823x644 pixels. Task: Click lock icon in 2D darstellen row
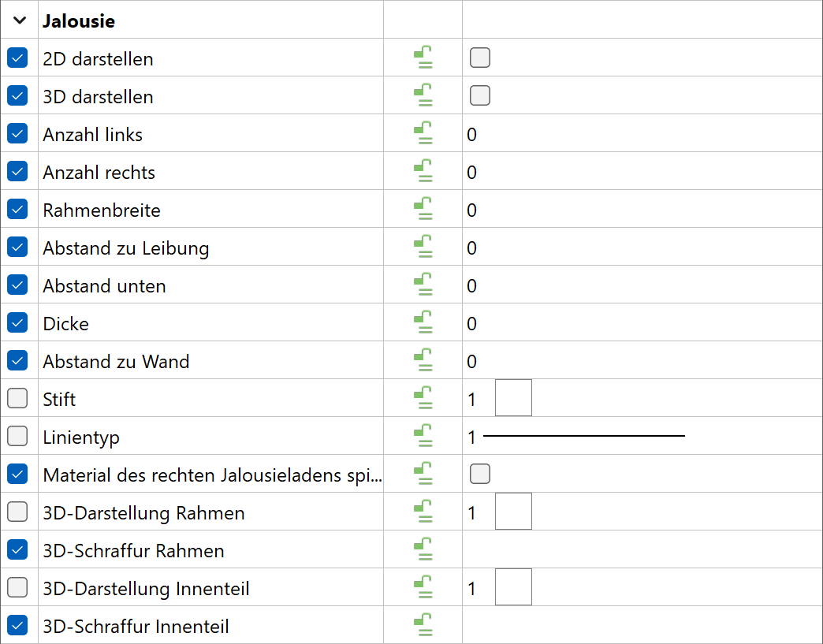click(x=423, y=58)
